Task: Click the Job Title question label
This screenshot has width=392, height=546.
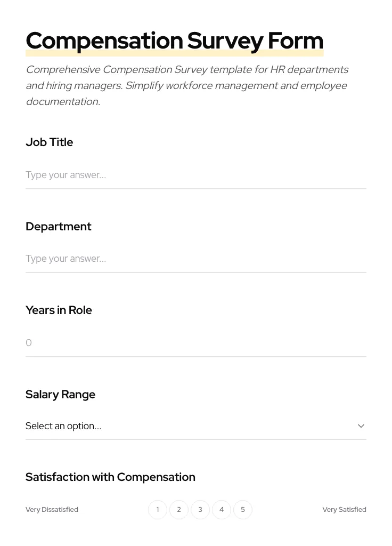Action: 50,142
